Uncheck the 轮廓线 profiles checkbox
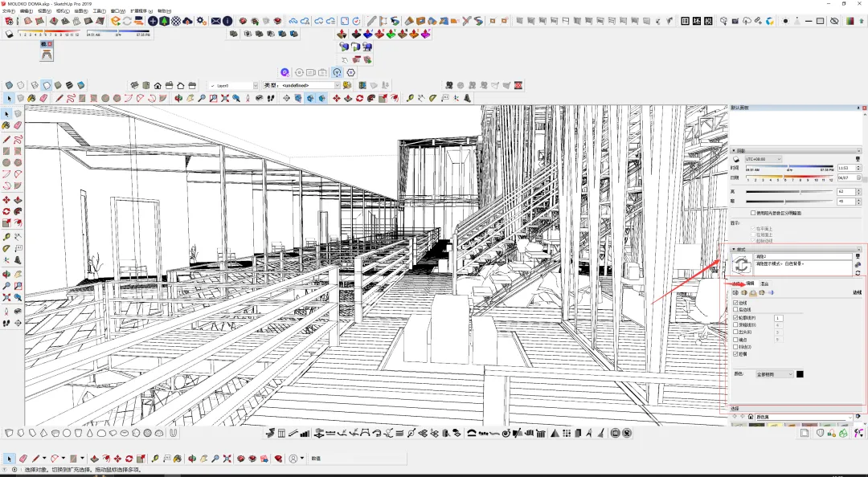Screen dimensions: 868x477 tap(735, 318)
